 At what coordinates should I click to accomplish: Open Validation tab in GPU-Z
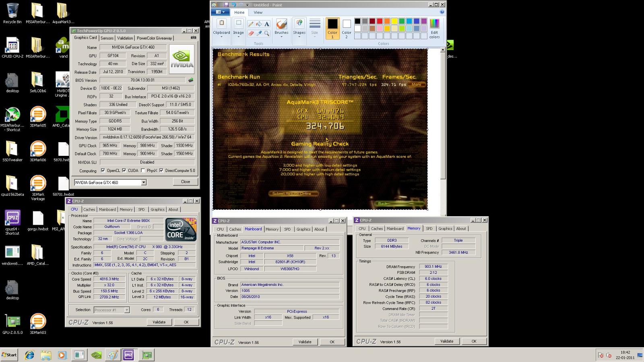[x=125, y=38]
